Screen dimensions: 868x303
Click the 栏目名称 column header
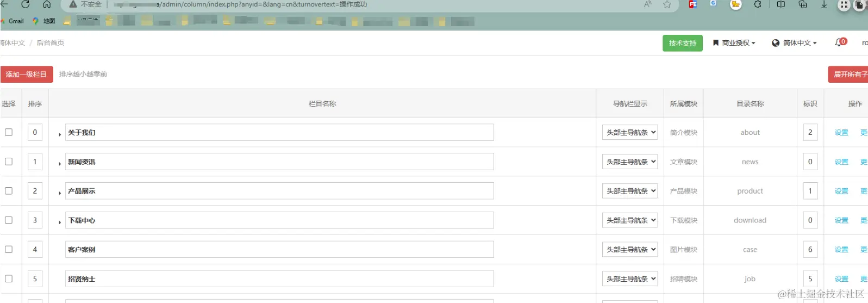tap(322, 103)
